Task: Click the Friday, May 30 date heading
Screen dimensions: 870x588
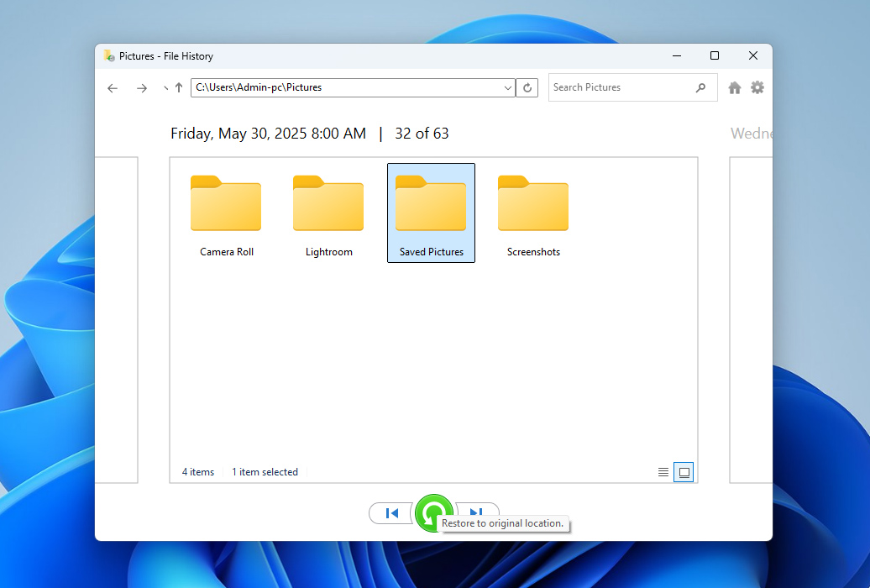Action: point(268,133)
